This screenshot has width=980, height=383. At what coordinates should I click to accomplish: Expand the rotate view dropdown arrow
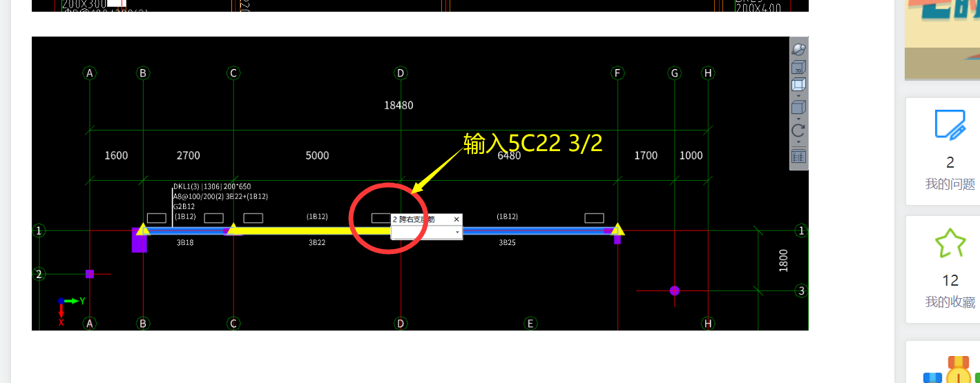(798, 142)
